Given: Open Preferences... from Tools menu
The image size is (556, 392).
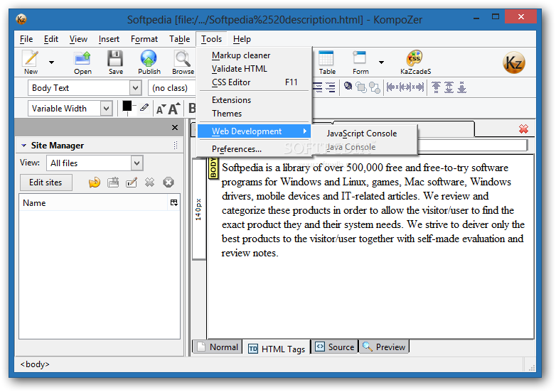Looking at the screenshot, I should pos(254,149).
